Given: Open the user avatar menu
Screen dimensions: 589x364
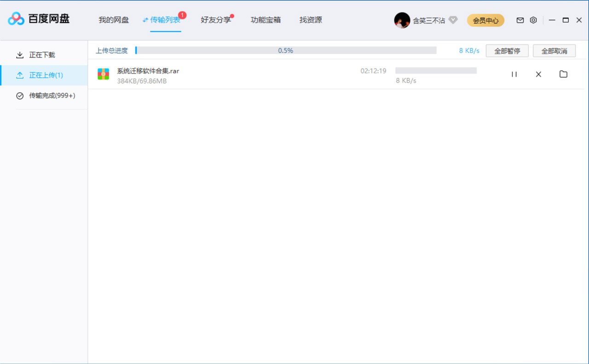Looking at the screenshot, I should pyautogui.click(x=402, y=20).
